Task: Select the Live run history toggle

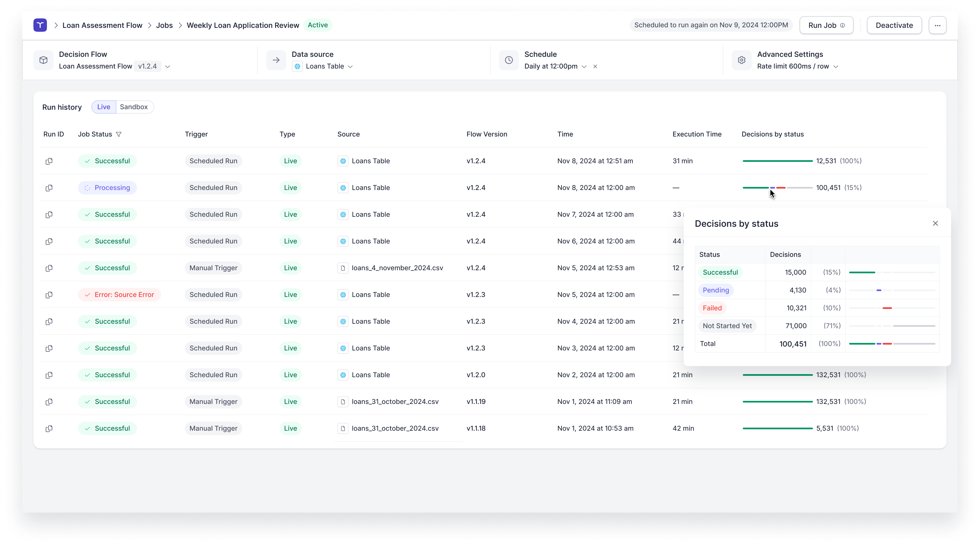Action: [x=104, y=107]
